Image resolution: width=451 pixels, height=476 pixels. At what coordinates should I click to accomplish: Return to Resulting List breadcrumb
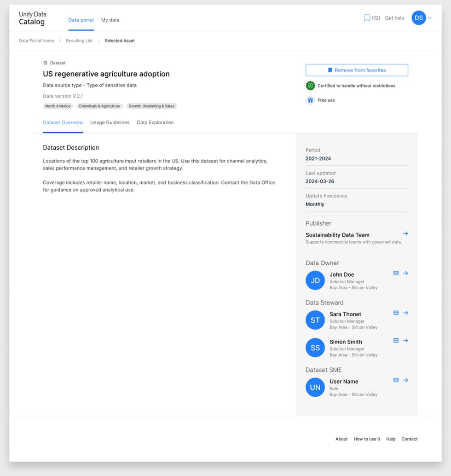point(79,41)
